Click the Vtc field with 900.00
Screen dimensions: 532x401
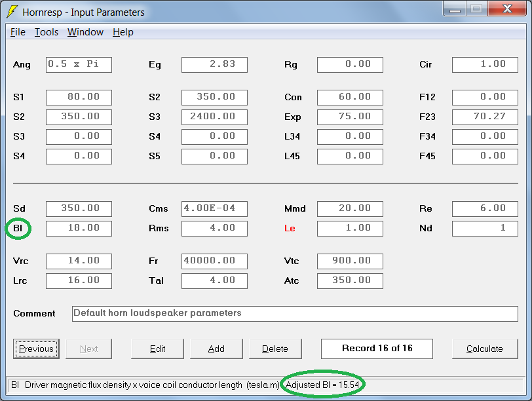[x=350, y=261]
